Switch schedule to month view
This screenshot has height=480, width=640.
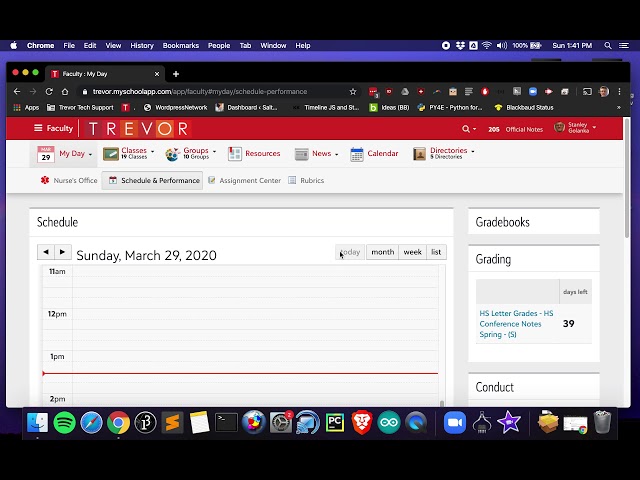pos(382,252)
